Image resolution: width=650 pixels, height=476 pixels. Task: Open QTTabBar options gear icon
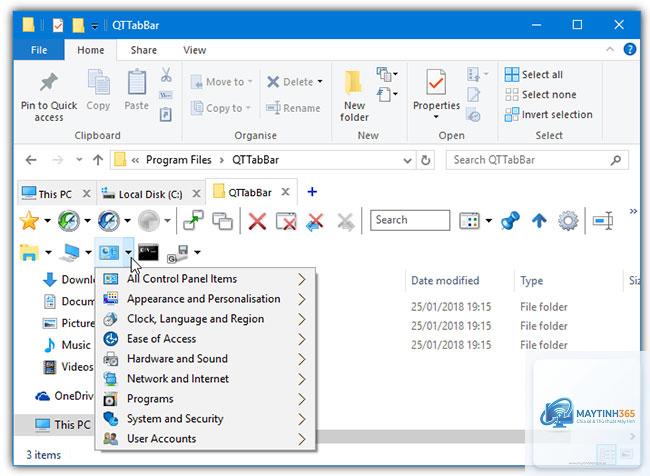(x=568, y=221)
